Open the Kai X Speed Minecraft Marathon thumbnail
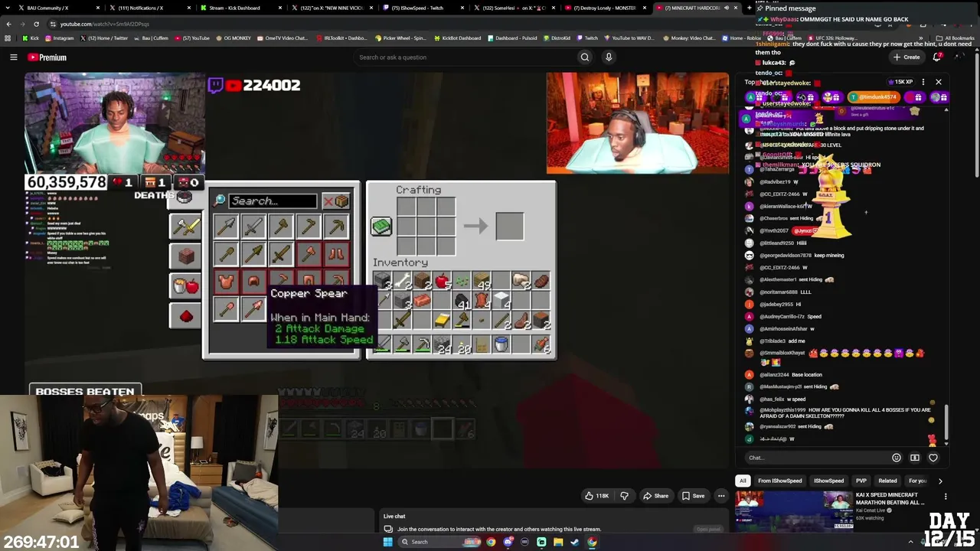The height and width of the screenshot is (551, 980). click(795, 511)
